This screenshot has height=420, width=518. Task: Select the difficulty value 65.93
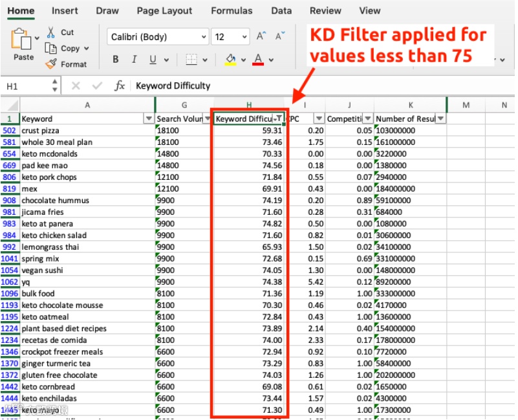249,247
